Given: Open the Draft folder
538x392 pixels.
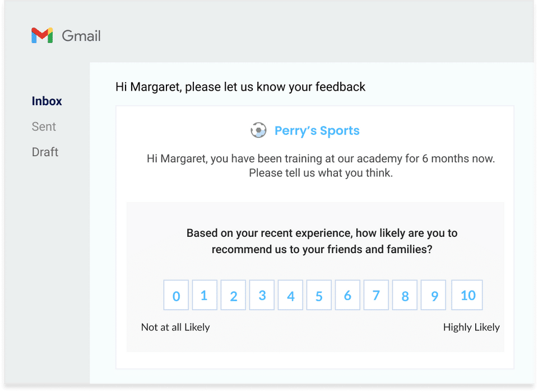Looking at the screenshot, I should pos(45,152).
